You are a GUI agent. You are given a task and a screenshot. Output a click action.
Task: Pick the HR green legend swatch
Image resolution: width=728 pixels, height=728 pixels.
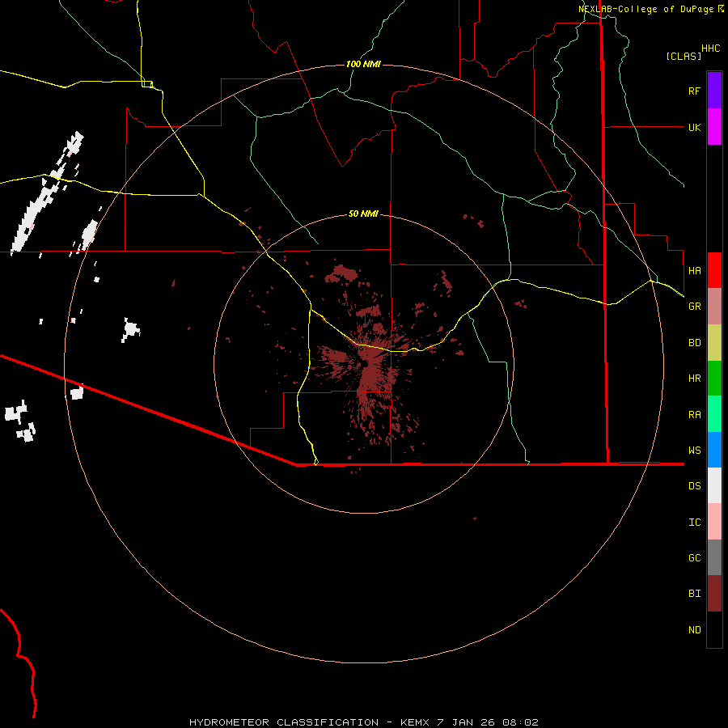[x=714, y=379]
